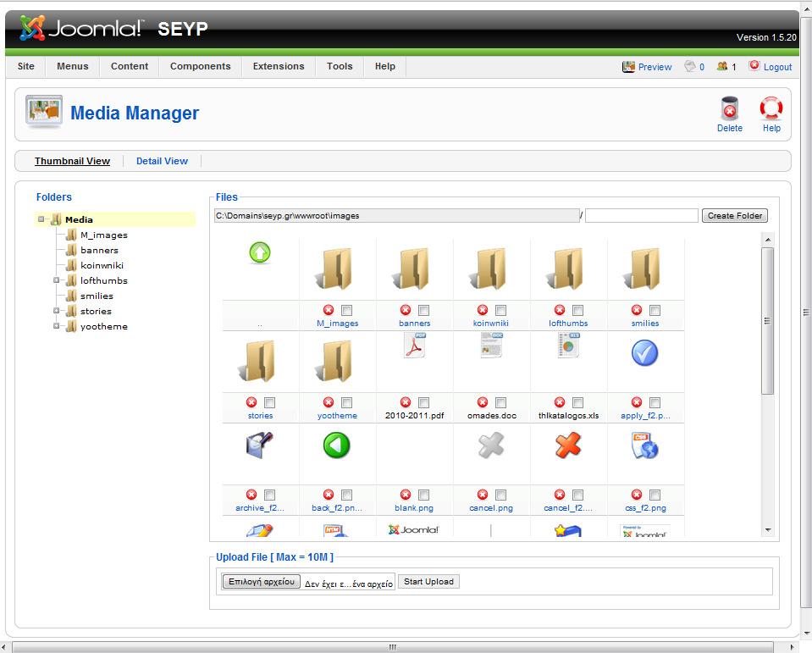
Task: Tick the checkbox for smilies folder
Action: 655,310
